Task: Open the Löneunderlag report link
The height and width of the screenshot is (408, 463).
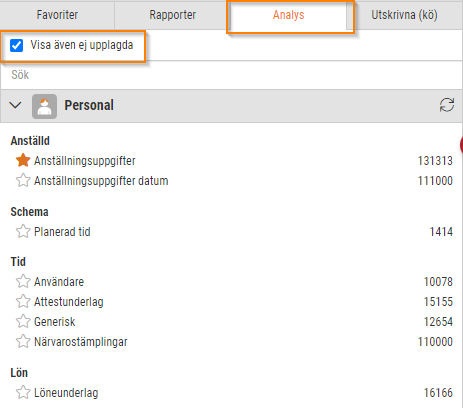Action: (x=66, y=393)
